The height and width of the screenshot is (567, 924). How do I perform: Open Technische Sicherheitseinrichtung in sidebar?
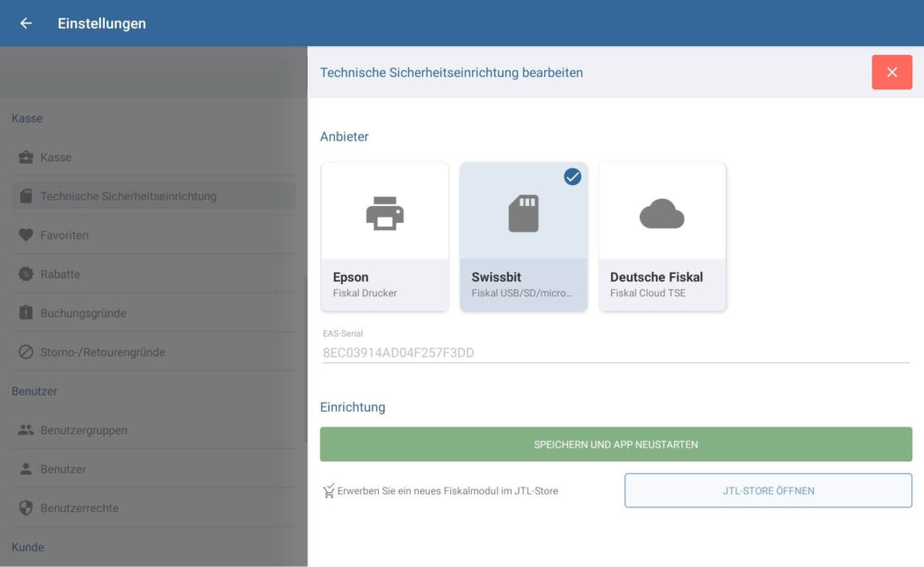(128, 196)
